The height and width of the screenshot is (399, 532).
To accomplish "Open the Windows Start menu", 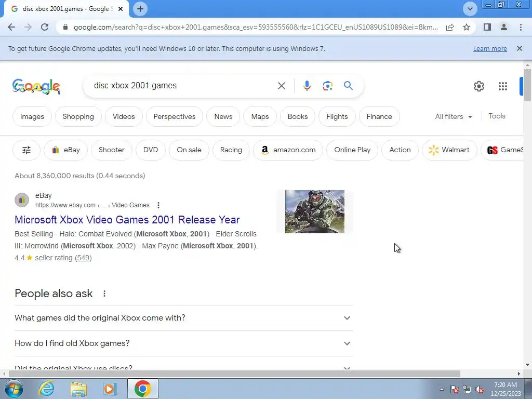I will point(14,389).
